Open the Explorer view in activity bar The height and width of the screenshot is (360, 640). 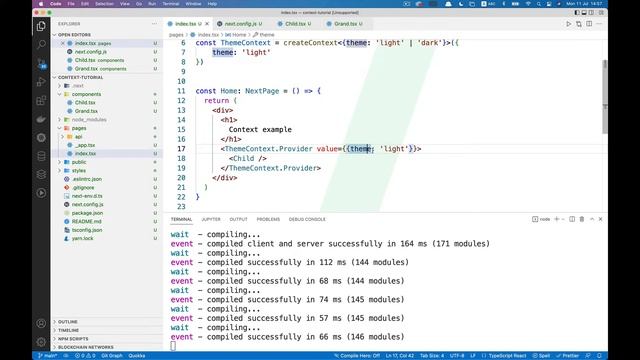click(x=41, y=26)
